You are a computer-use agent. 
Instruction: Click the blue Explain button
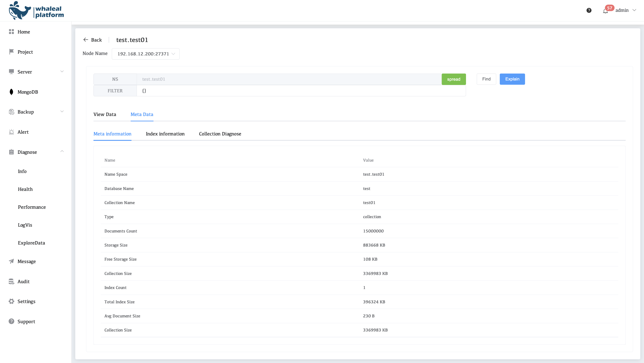(x=512, y=79)
